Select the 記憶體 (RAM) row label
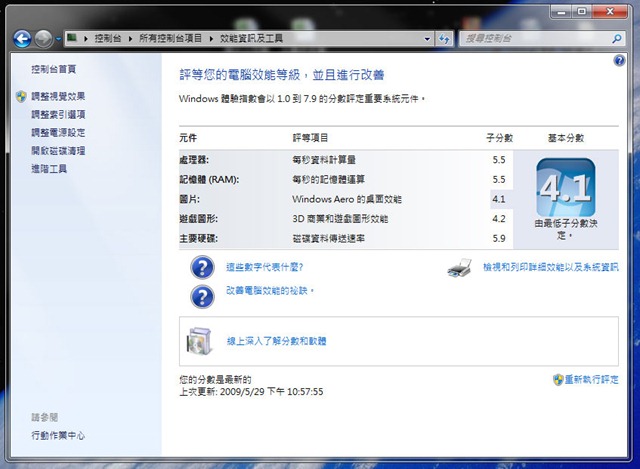This screenshot has height=469, width=640. [x=209, y=180]
